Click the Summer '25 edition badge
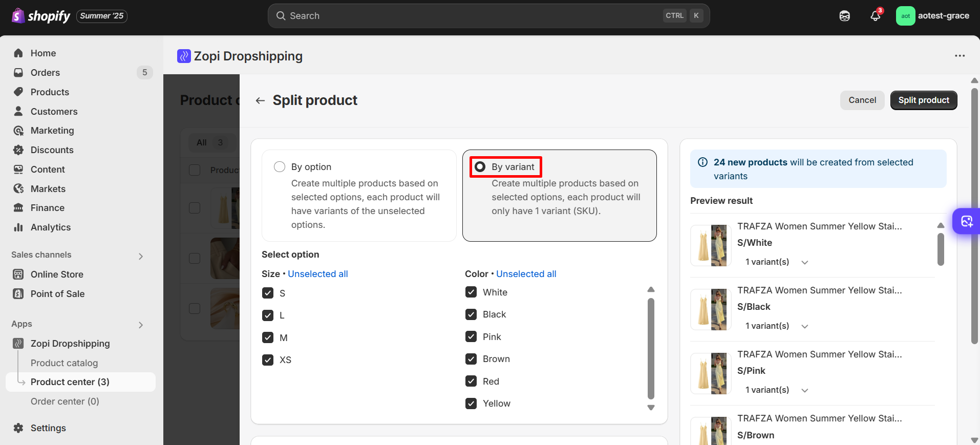Screen dimensions: 980x445 [102, 16]
